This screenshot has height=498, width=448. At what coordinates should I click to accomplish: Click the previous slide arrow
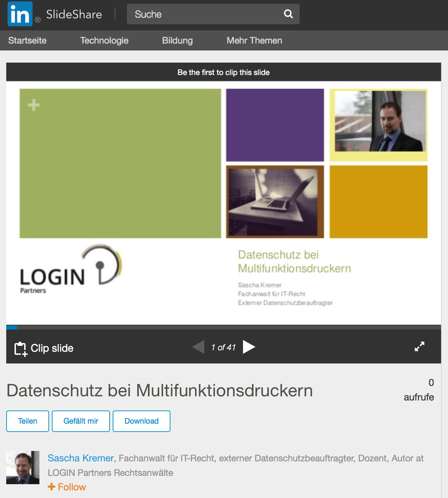(x=198, y=347)
